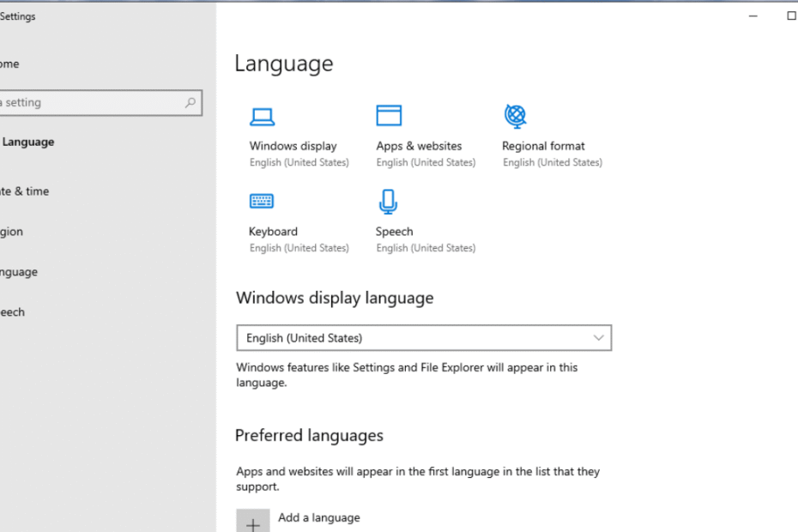Click the dropdown chevron arrow

pyautogui.click(x=599, y=337)
